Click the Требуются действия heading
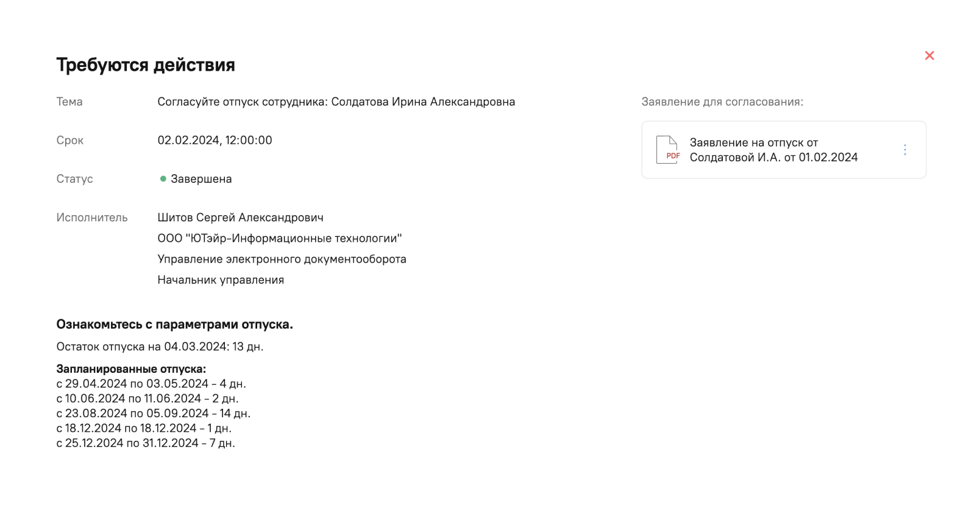The image size is (980, 508). (146, 65)
